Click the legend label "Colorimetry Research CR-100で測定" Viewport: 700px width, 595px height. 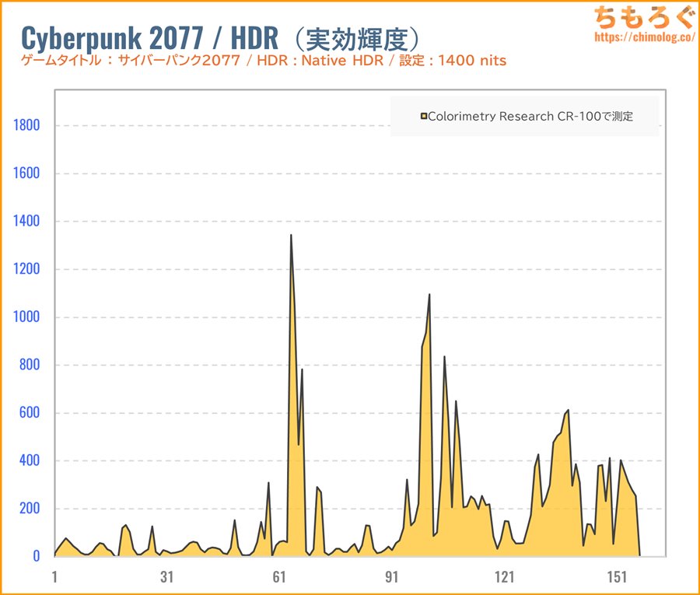point(530,117)
